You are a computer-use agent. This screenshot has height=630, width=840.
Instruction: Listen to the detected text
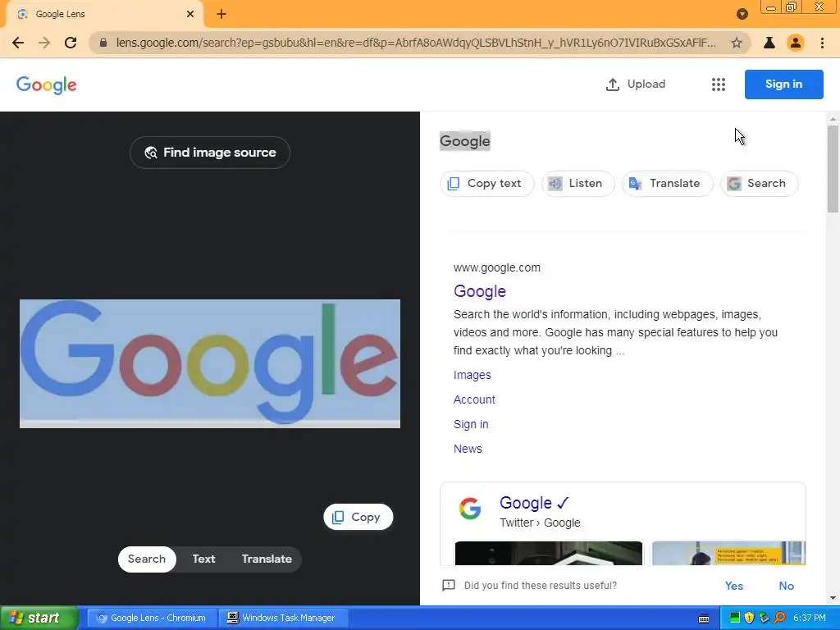point(577,184)
